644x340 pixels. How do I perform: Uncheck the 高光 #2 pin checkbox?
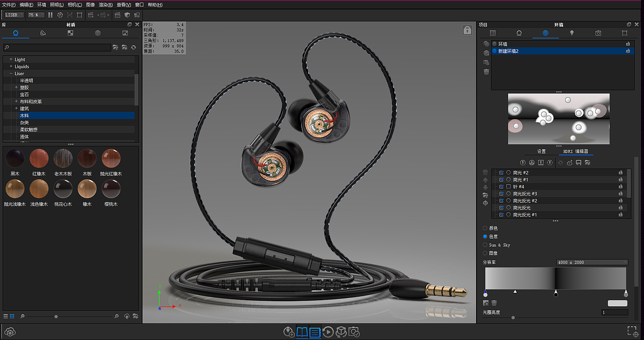tap(501, 173)
